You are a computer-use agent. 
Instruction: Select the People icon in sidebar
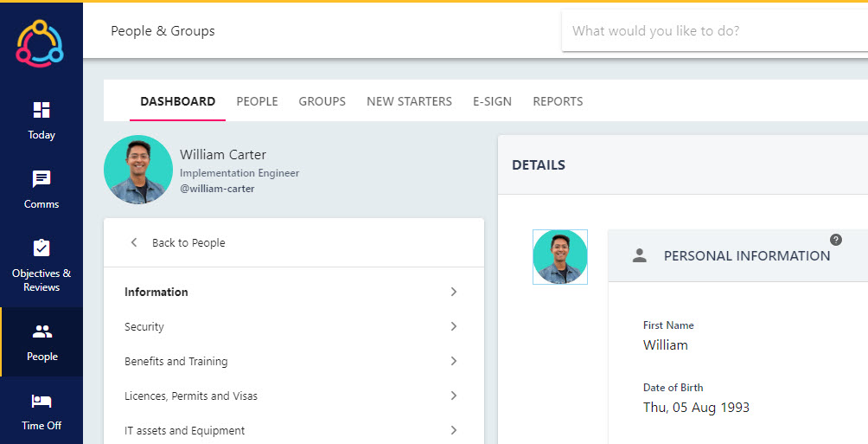pyautogui.click(x=42, y=331)
